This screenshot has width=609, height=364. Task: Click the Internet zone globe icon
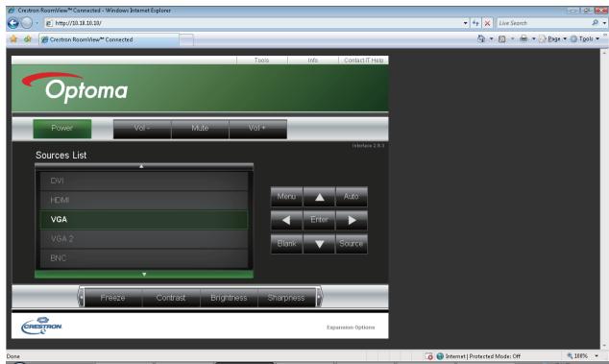(440, 356)
